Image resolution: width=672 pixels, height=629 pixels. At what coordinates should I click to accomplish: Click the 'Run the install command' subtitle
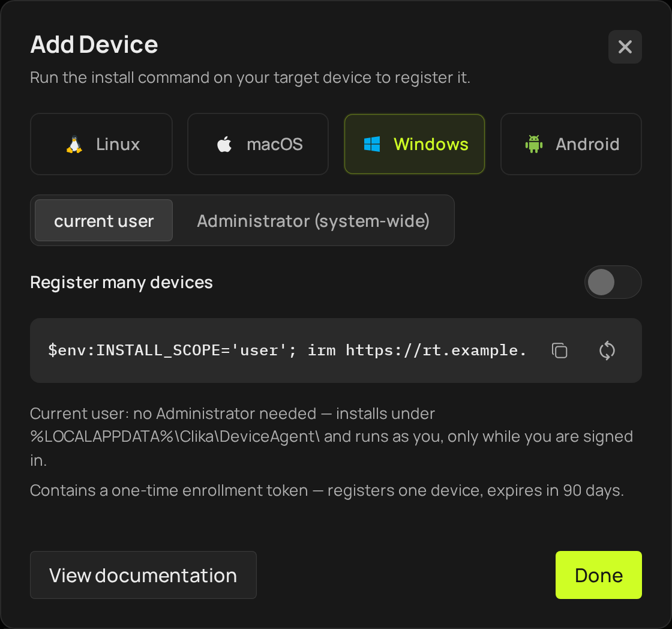pos(250,77)
